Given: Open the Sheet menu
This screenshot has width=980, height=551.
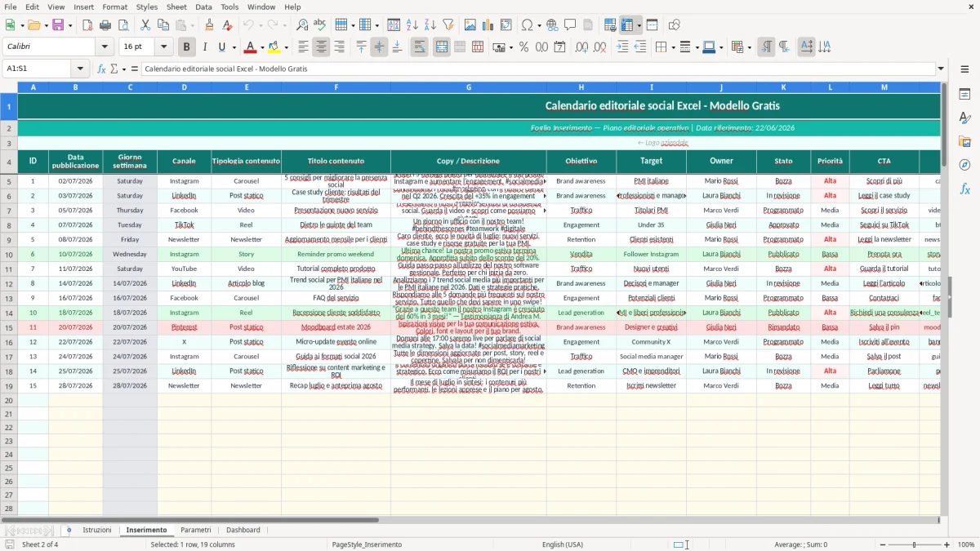Looking at the screenshot, I should pos(176,7).
